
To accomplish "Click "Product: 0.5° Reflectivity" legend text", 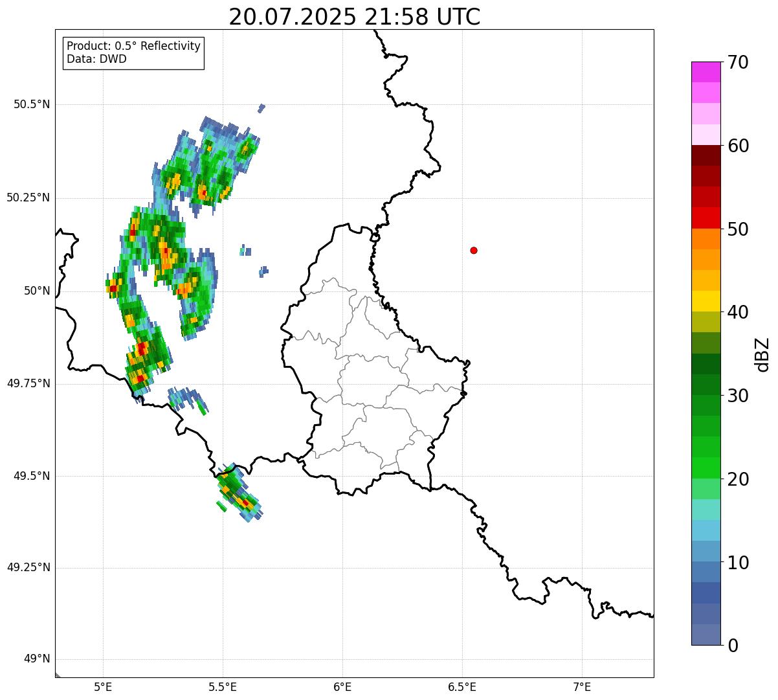I will coord(133,46).
